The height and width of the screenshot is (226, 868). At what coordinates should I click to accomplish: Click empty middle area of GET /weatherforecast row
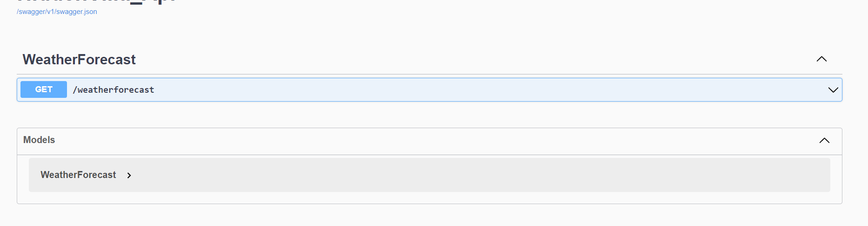coord(465,90)
